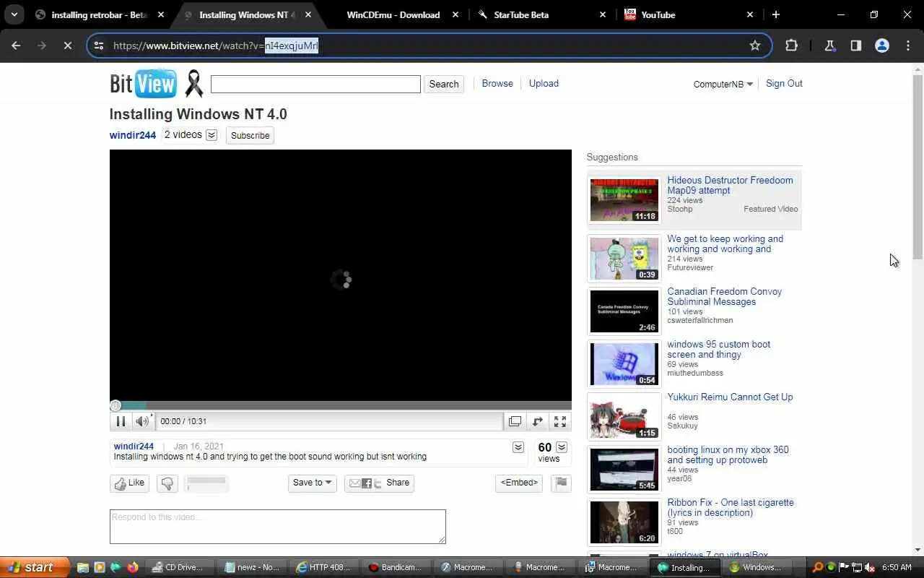Open the Browse link
The height and width of the screenshot is (578, 924).
[497, 83]
